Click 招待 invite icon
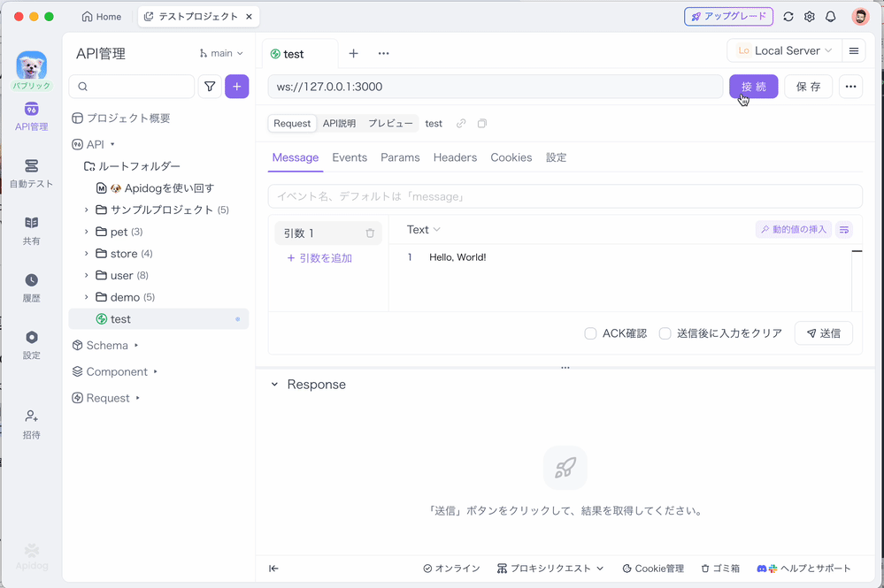This screenshot has height=588, width=884. click(32, 424)
